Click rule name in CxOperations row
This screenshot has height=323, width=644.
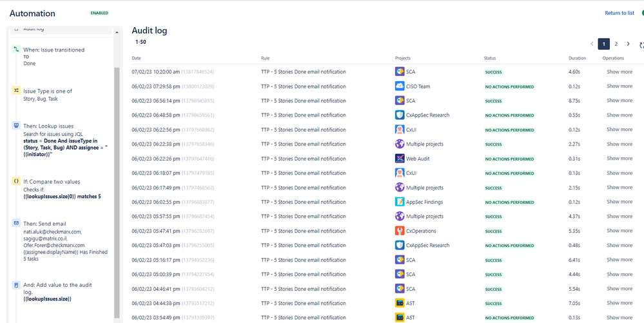304,231
